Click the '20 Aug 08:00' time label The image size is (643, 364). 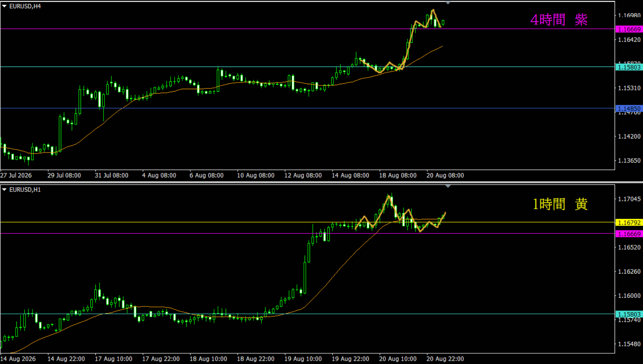445,175
